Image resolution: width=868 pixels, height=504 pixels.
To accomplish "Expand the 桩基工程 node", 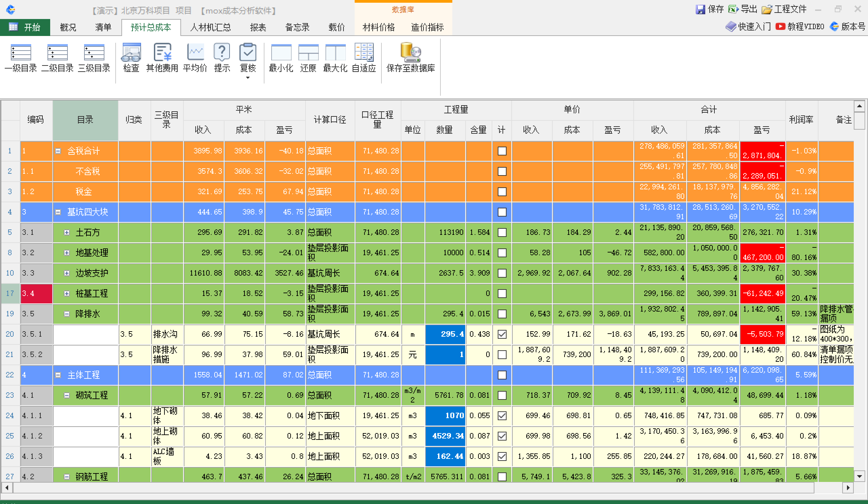I will coord(67,293).
